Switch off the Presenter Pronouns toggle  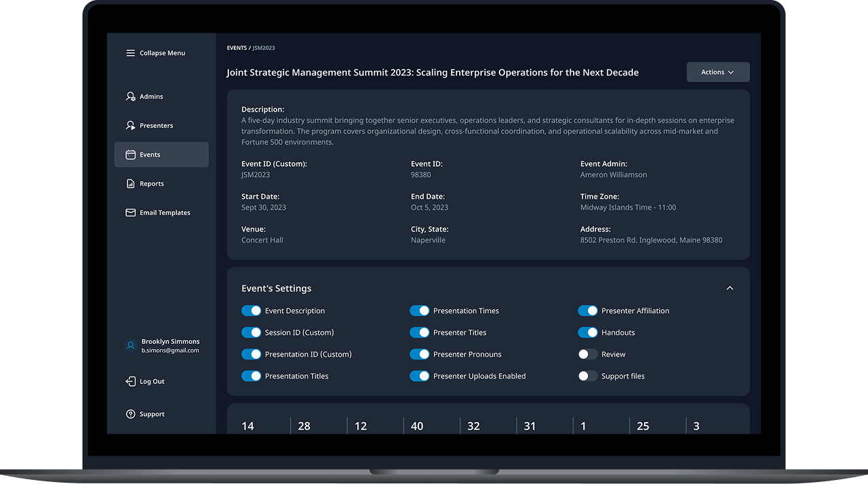[420, 354]
